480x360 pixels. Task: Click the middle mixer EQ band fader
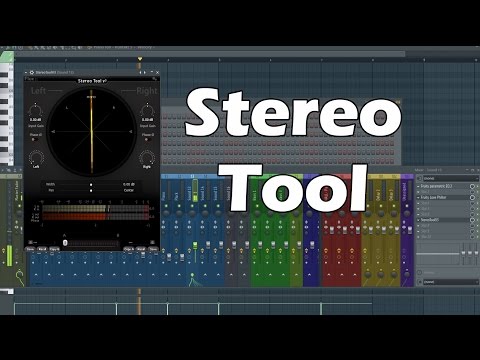[x=470, y=253]
